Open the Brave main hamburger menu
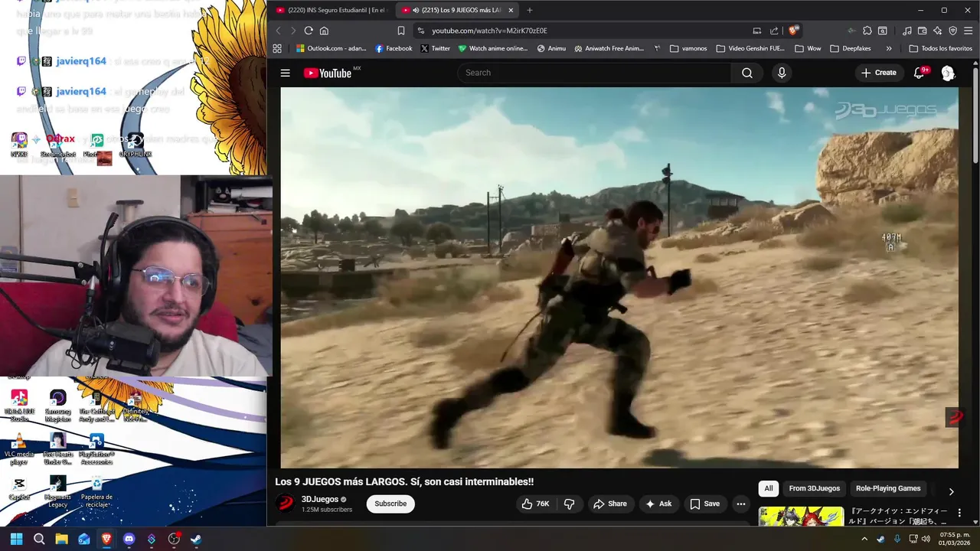980x551 pixels. pos(969,31)
